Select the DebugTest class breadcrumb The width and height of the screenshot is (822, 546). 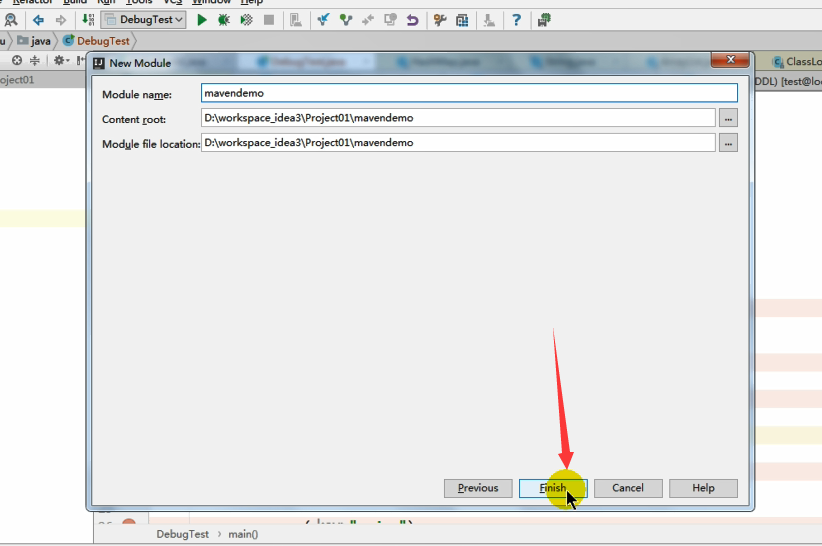click(x=96, y=41)
